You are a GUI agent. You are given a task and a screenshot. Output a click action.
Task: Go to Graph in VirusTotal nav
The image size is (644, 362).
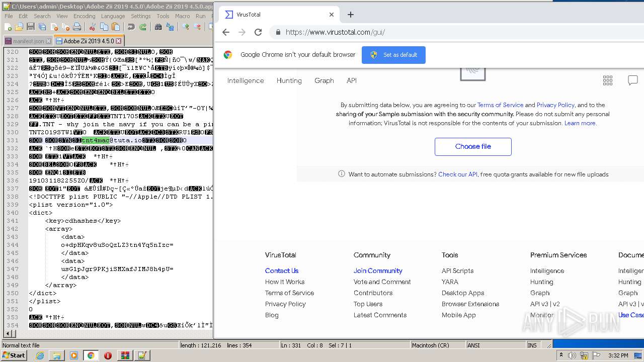point(324,80)
